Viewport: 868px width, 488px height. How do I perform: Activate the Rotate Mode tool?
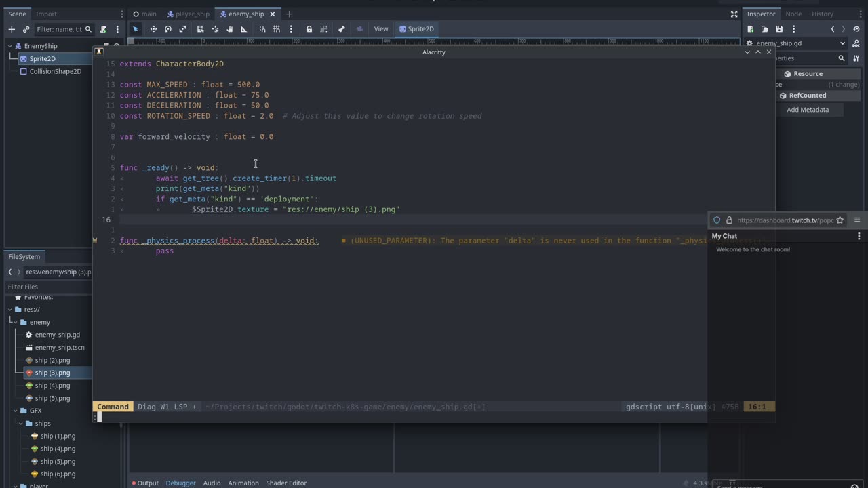[168, 29]
